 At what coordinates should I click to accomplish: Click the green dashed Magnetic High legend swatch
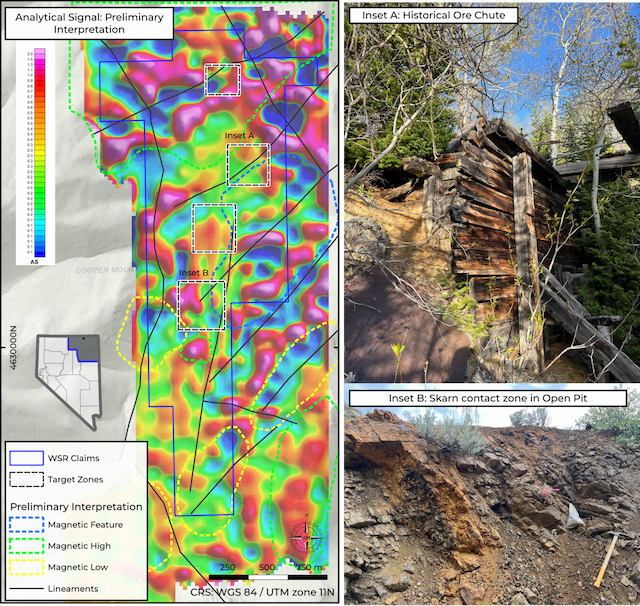[x=27, y=546]
